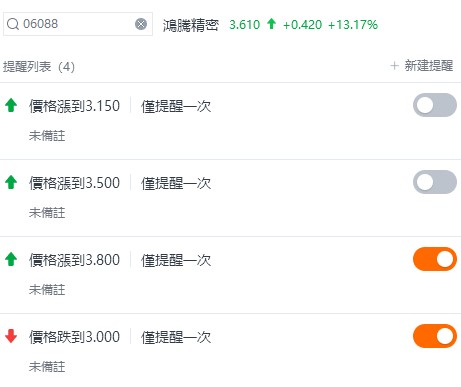The width and height of the screenshot is (461, 387).
Task: Clear the 06088 search field
Action: tap(141, 24)
